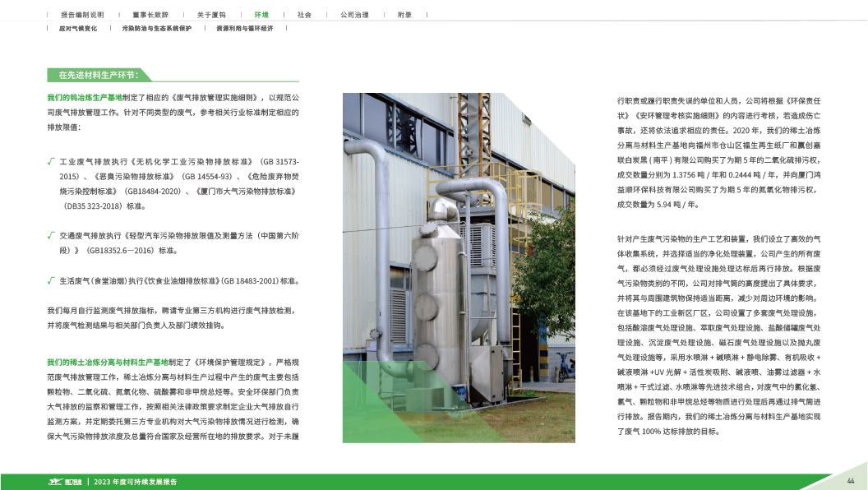Click checkmark icon beside 生活废气 bullet
The height and width of the screenshot is (490, 868).
[51, 280]
